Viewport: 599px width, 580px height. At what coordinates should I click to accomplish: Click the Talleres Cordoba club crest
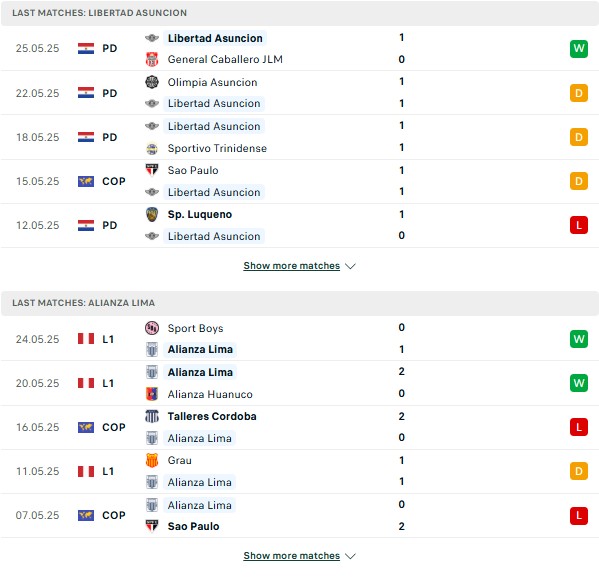[x=152, y=416]
